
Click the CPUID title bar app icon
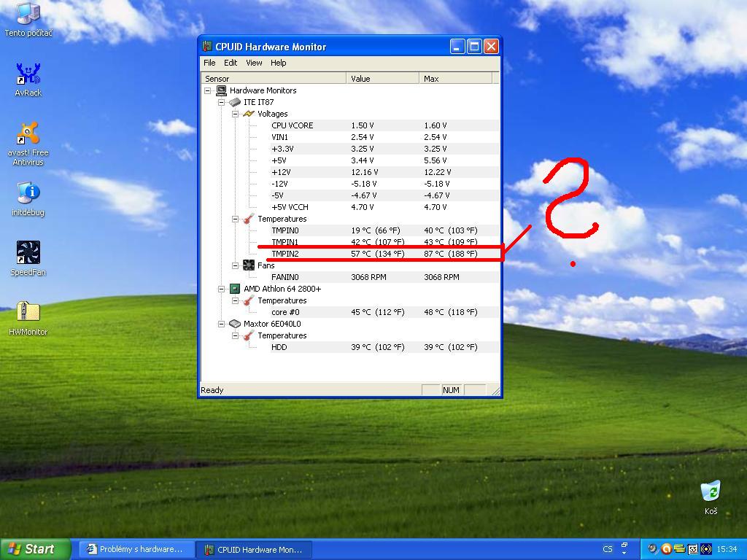[x=207, y=46]
